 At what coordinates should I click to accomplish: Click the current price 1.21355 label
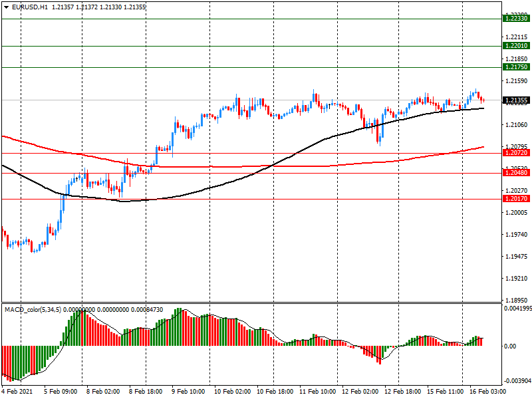[516, 100]
